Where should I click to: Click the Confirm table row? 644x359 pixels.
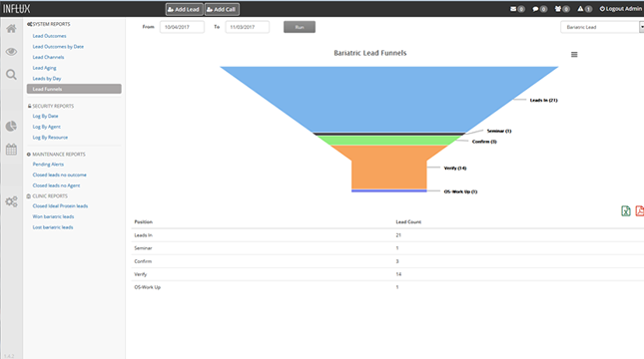[x=387, y=261]
